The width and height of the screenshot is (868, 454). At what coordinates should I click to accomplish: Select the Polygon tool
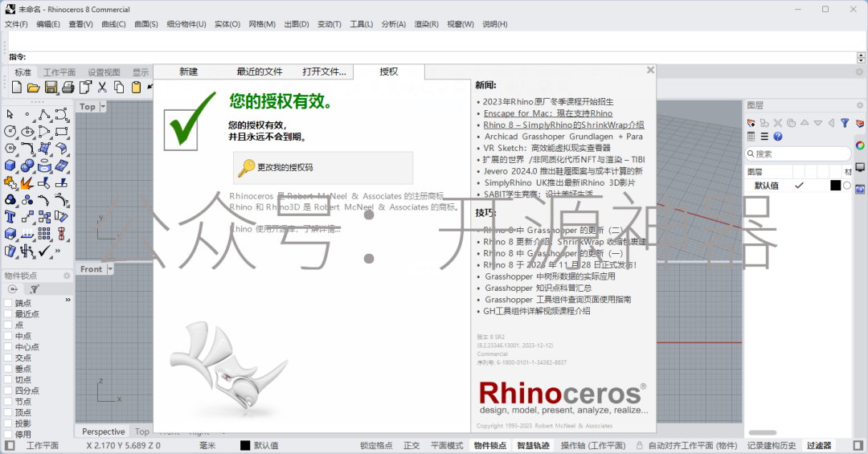[x=10, y=149]
